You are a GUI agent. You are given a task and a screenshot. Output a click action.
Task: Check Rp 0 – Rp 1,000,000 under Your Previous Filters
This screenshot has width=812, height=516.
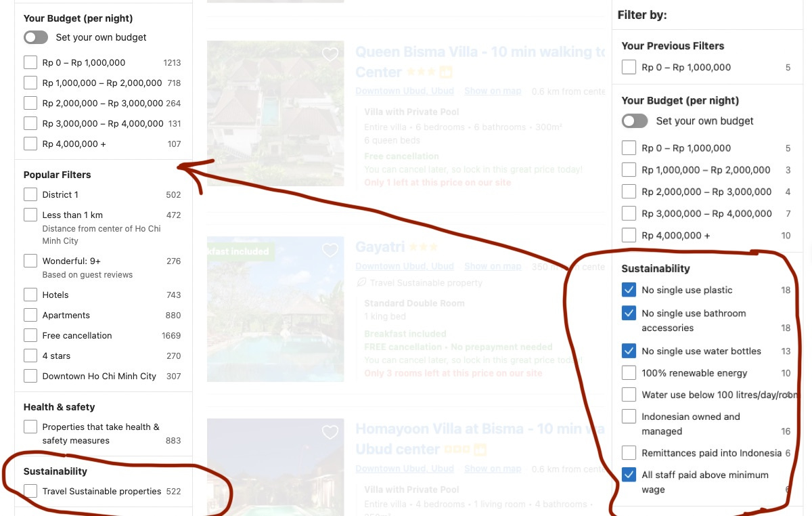629,67
